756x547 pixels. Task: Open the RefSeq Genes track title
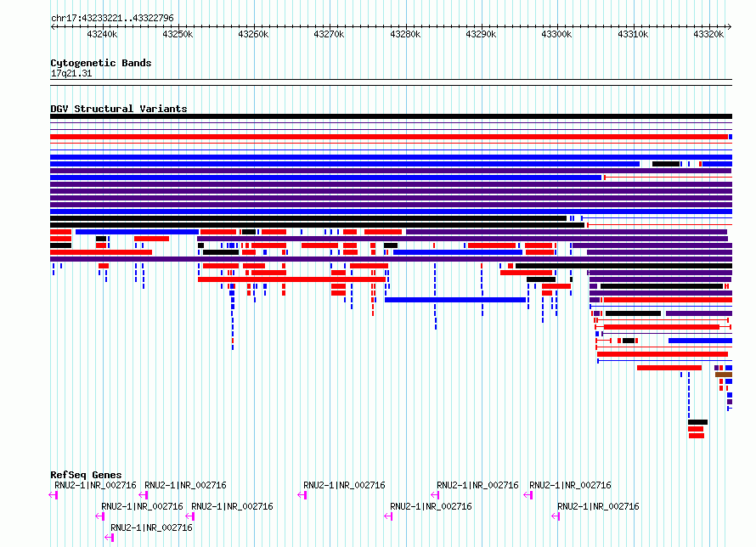(x=86, y=475)
